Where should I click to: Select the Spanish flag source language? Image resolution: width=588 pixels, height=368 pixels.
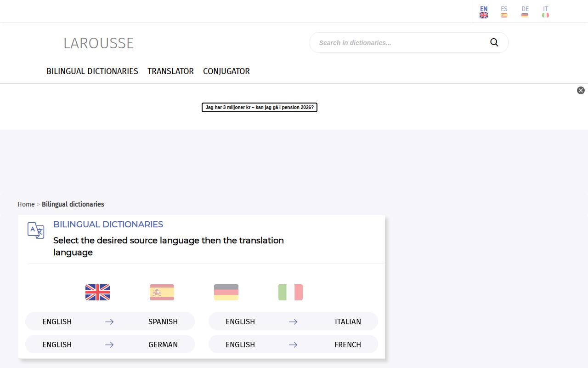162,292
